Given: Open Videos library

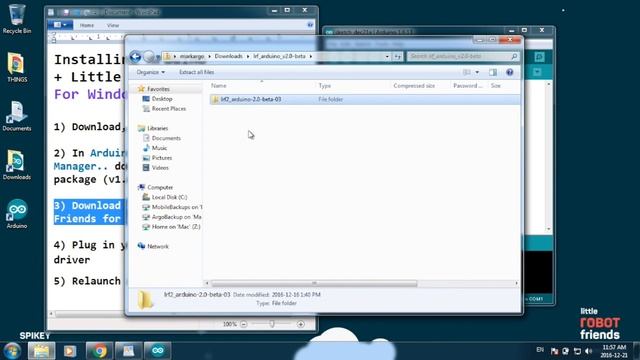Looking at the screenshot, I should (160, 168).
